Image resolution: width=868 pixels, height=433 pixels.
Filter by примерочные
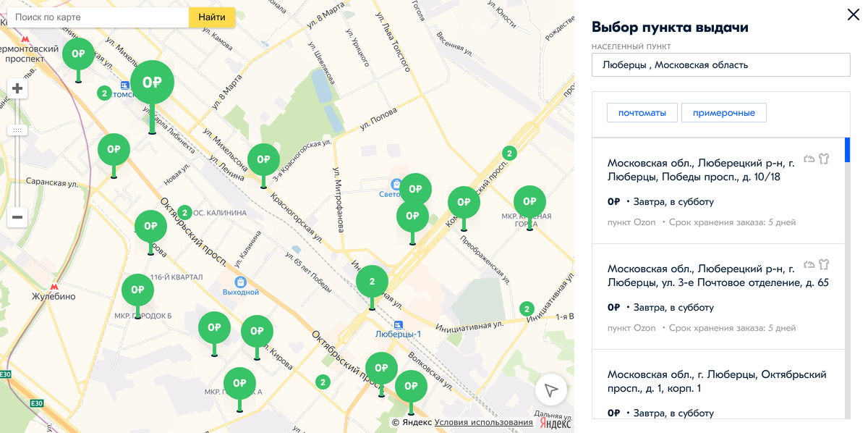click(x=723, y=113)
